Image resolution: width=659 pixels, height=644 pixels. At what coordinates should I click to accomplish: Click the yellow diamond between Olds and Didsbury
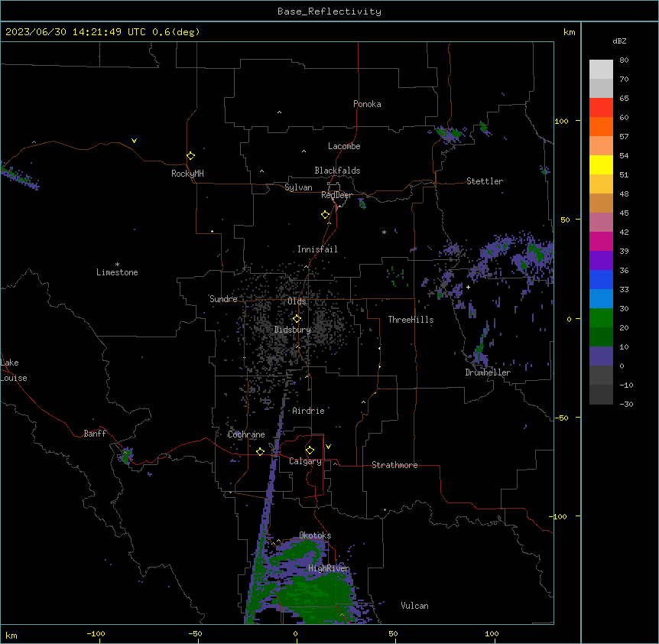297,319
